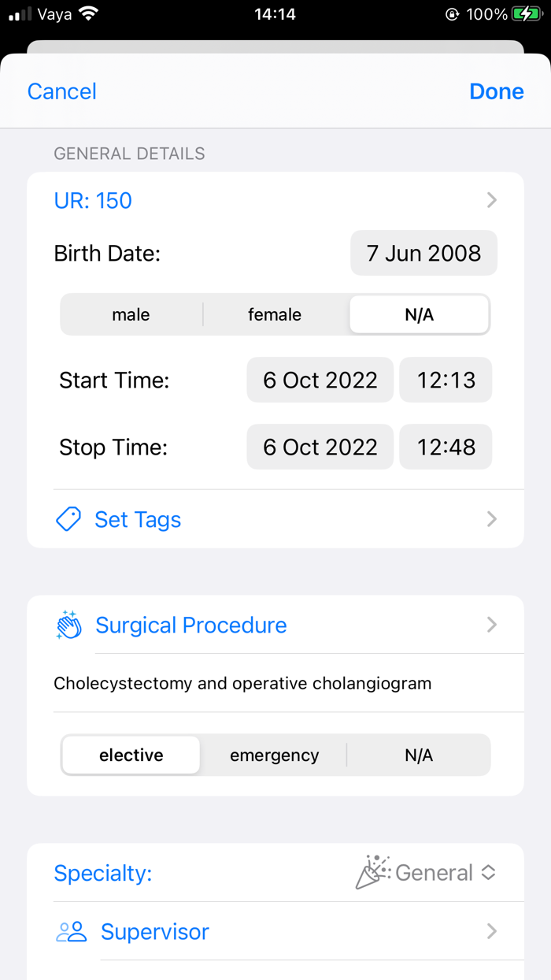Click the tag icon beside Set Tags
This screenshot has width=551, height=980.
(68, 519)
